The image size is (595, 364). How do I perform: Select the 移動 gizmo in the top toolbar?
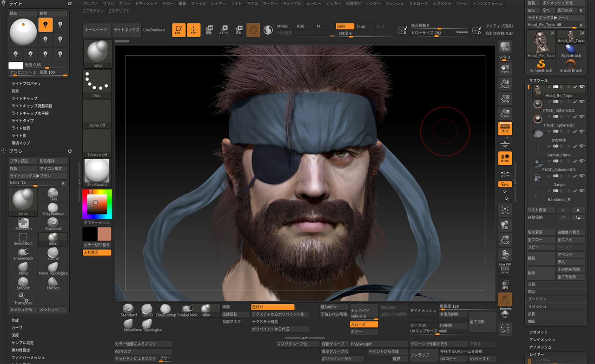point(209,30)
